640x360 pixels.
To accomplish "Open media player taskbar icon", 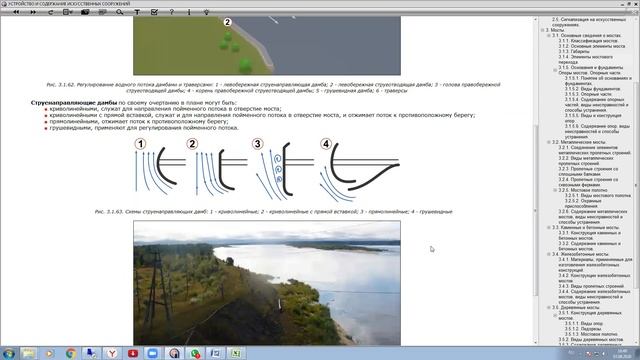I will coord(50,353).
